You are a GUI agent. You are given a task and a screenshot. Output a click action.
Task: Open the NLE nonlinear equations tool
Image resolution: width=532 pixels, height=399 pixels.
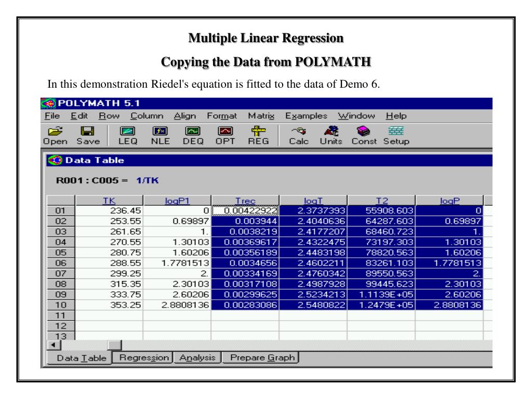(x=160, y=136)
